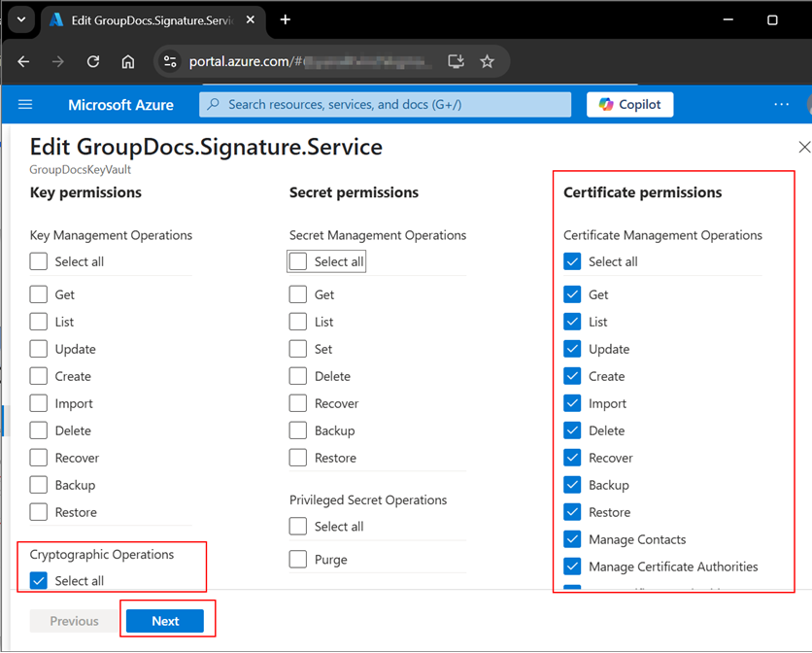Check the Purge privileged secret permission

tap(297, 559)
